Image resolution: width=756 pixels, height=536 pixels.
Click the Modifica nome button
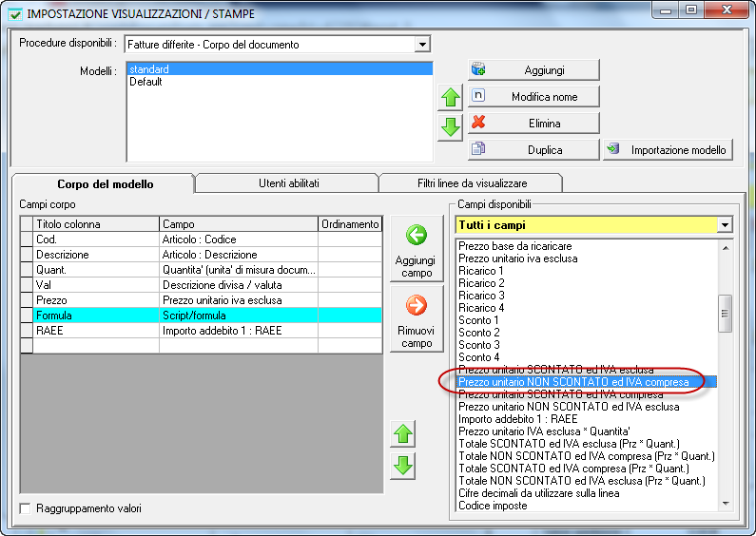click(533, 97)
